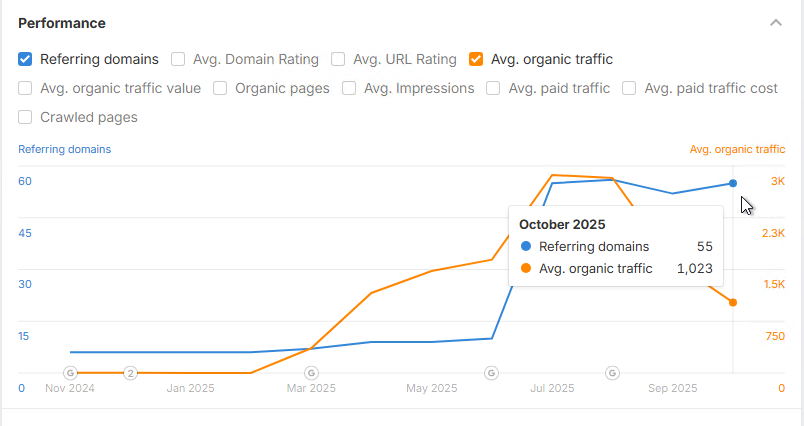Click Google update marker at Mar 2025

coord(311,373)
